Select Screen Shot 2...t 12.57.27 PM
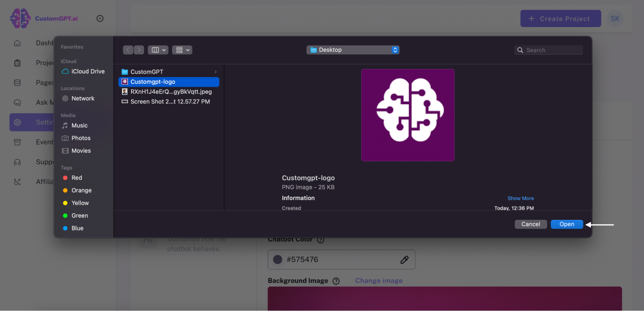This screenshot has height=311, width=644. point(169,102)
